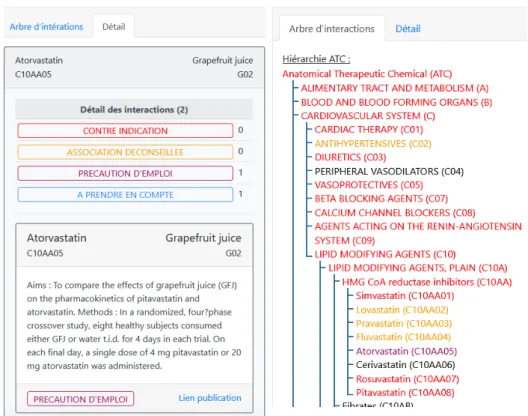Click the Détail des interactions (2) header
Viewport: 528px width, 416px height.
click(x=134, y=109)
